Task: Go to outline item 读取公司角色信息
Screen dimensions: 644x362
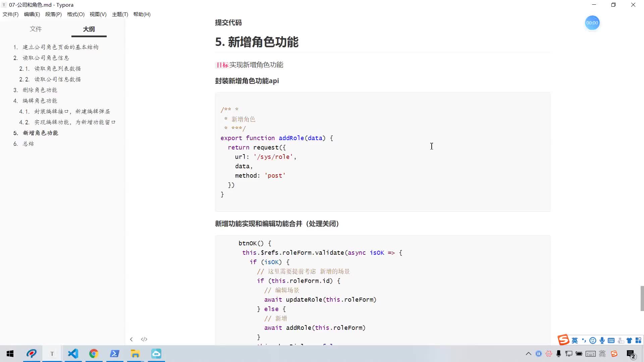Action: click(46, 58)
